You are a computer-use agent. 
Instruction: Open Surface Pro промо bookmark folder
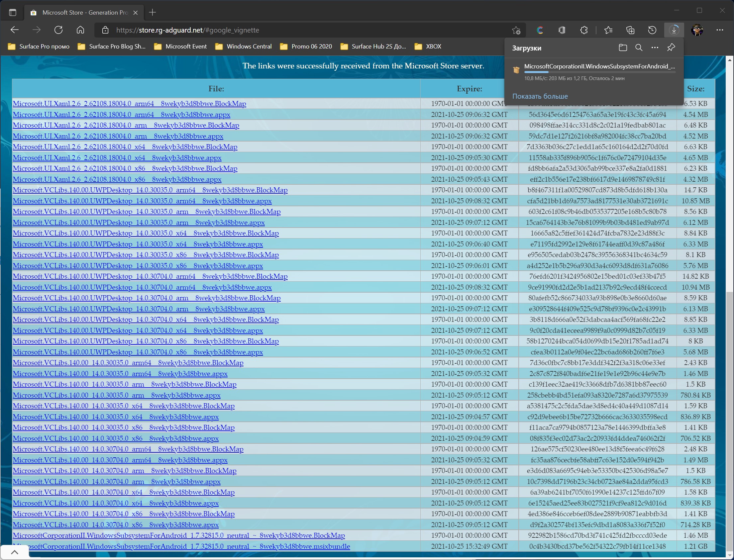39,46
